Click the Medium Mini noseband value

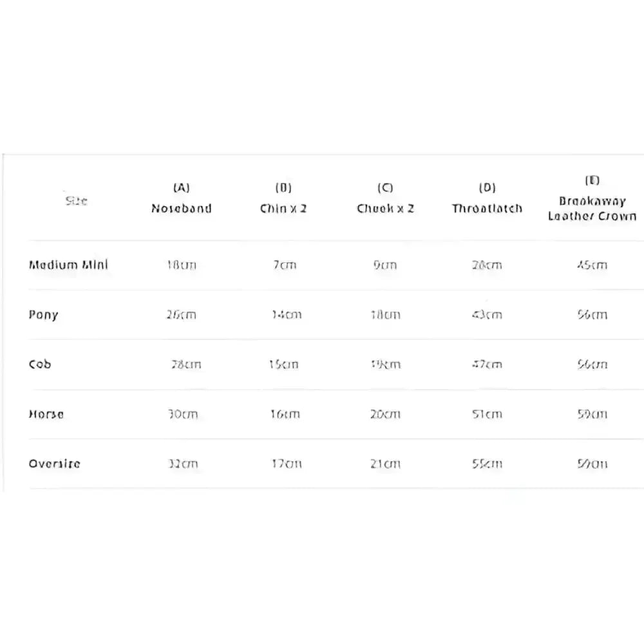point(181,265)
